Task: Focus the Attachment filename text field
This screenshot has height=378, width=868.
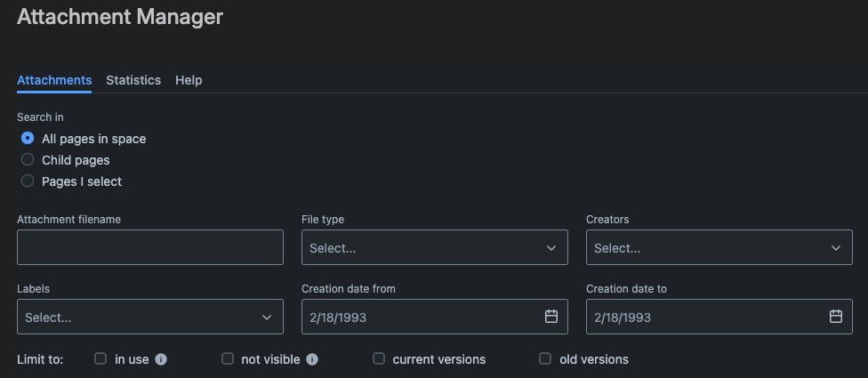Action: (149, 247)
